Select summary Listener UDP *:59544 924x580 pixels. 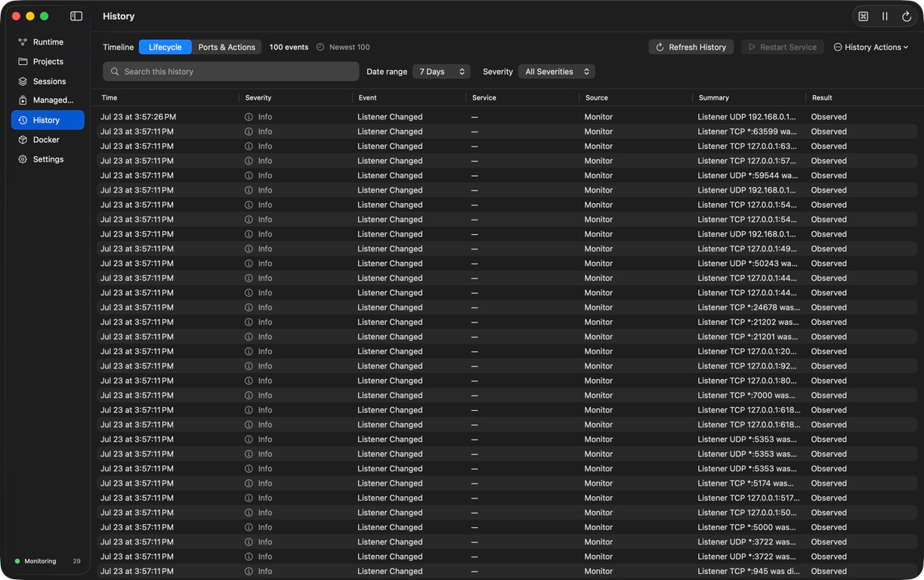[747, 175]
